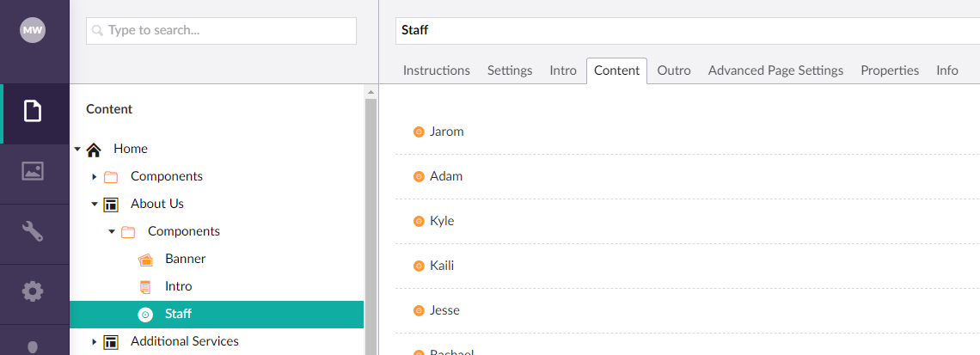Click the search magnifier icon
The width and height of the screenshot is (980, 355).
coord(97,30)
